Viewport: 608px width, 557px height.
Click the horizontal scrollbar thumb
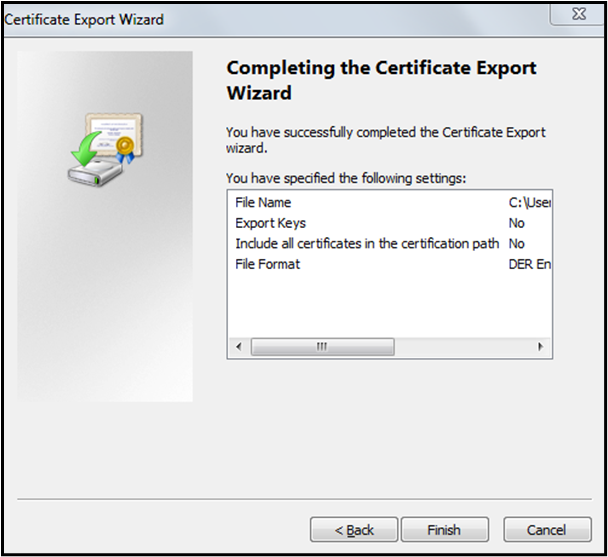[x=322, y=347]
